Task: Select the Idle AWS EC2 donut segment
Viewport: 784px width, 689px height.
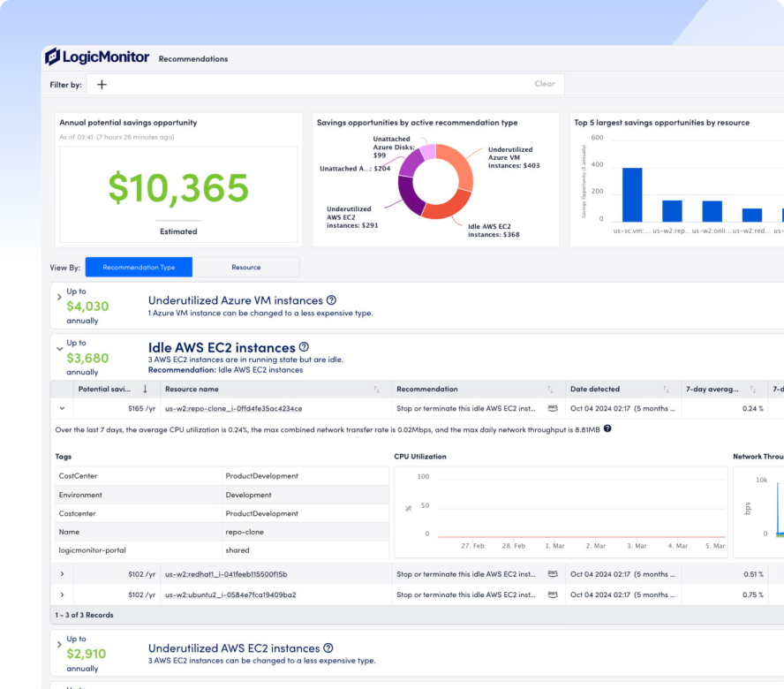Action: [x=449, y=206]
